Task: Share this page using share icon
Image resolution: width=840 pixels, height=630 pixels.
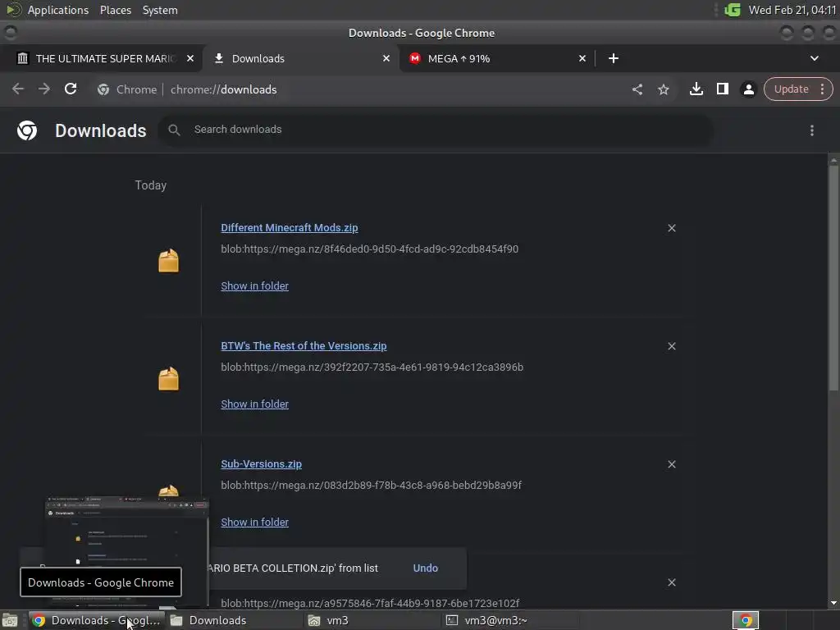Action: [x=637, y=89]
